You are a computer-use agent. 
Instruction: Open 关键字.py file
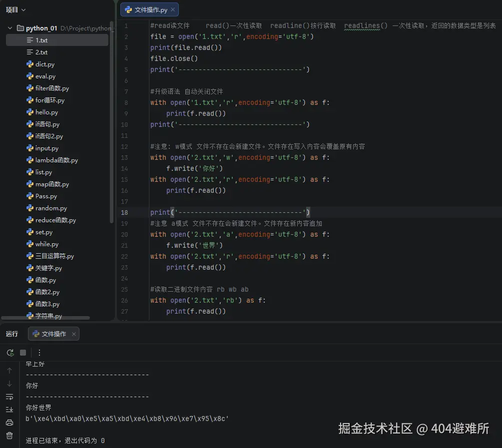pos(48,268)
